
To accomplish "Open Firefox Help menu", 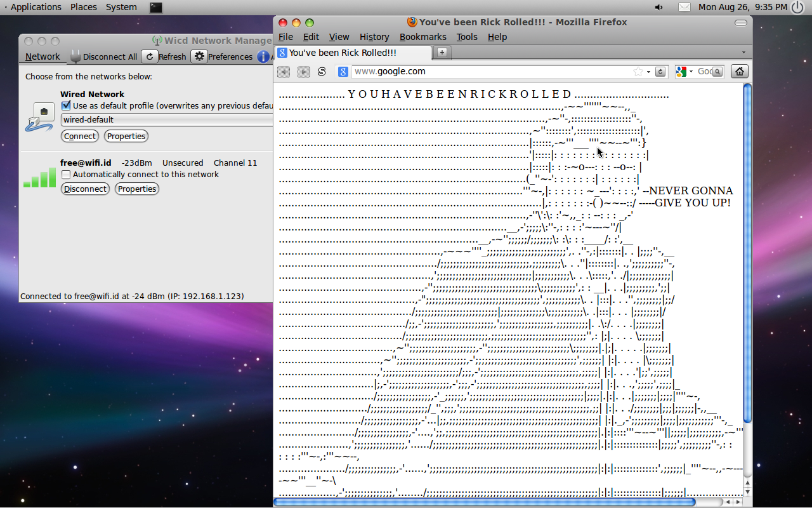I will pyautogui.click(x=497, y=37).
